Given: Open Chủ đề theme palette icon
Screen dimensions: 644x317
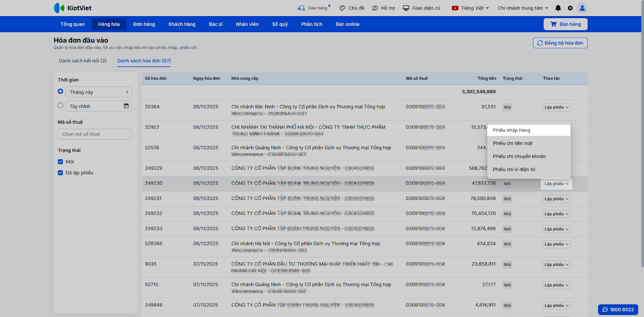Looking at the screenshot, I should click(343, 8).
